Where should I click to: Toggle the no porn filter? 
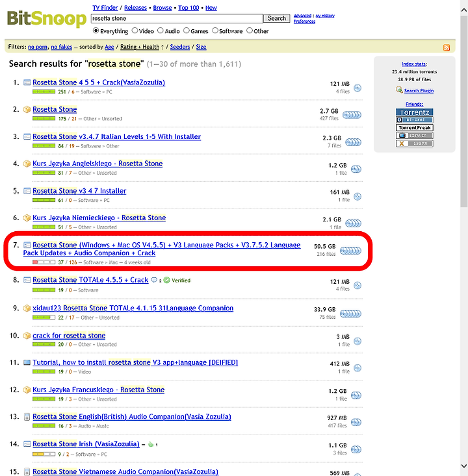(38, 47)
